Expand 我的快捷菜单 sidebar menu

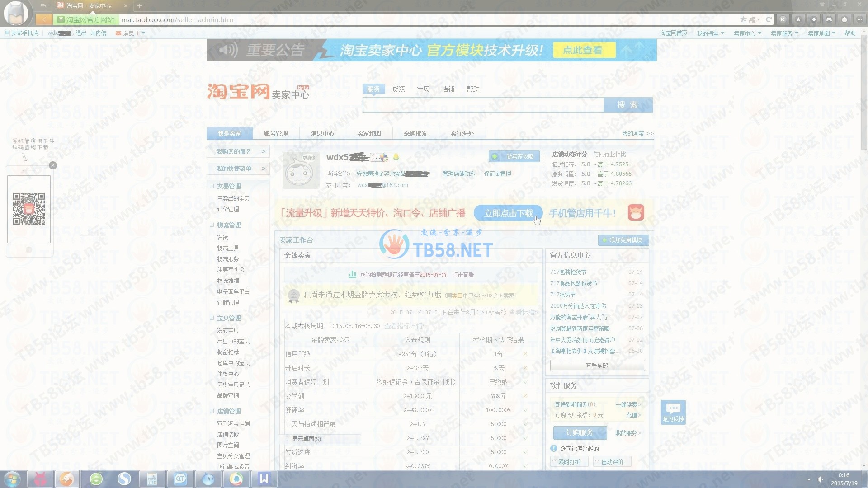pos(238,169)
